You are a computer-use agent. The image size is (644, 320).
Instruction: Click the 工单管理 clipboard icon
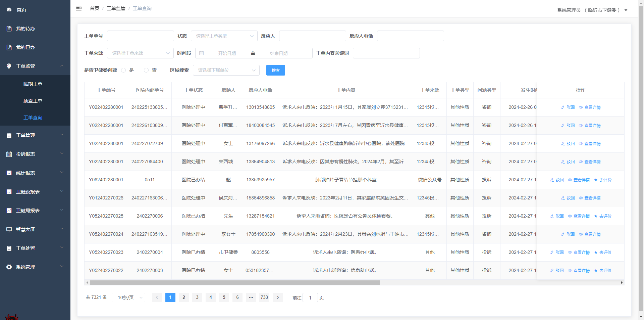pos(9,135)
